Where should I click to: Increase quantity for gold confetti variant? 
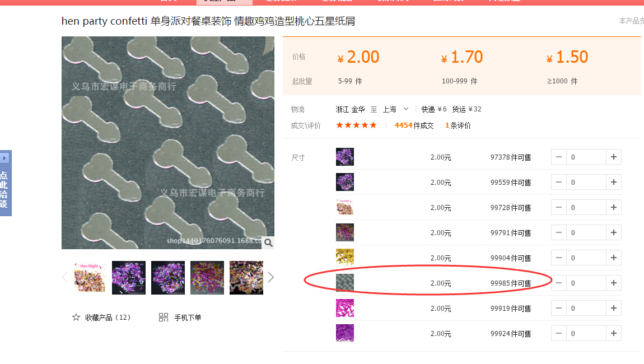(x=614, y=258)
